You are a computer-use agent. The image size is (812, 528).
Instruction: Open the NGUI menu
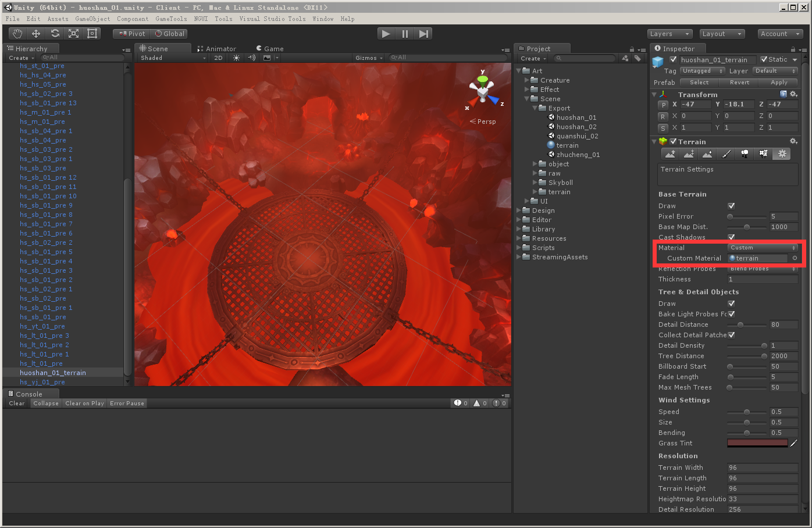[201, 19]
